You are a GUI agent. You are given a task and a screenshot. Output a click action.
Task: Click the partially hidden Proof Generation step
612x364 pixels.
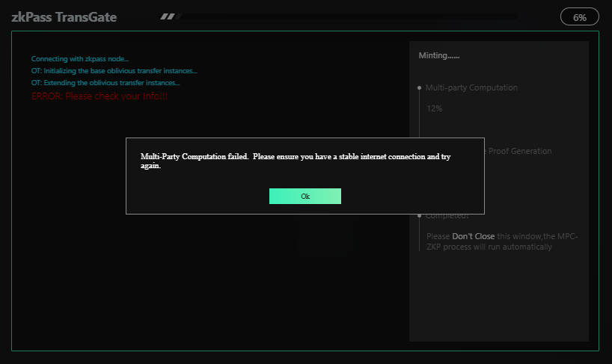tap(518, 151)
